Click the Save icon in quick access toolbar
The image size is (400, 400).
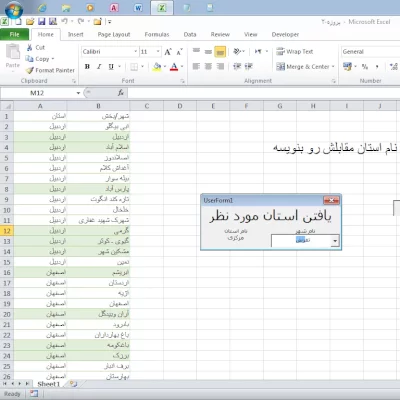tap(41, 22)
